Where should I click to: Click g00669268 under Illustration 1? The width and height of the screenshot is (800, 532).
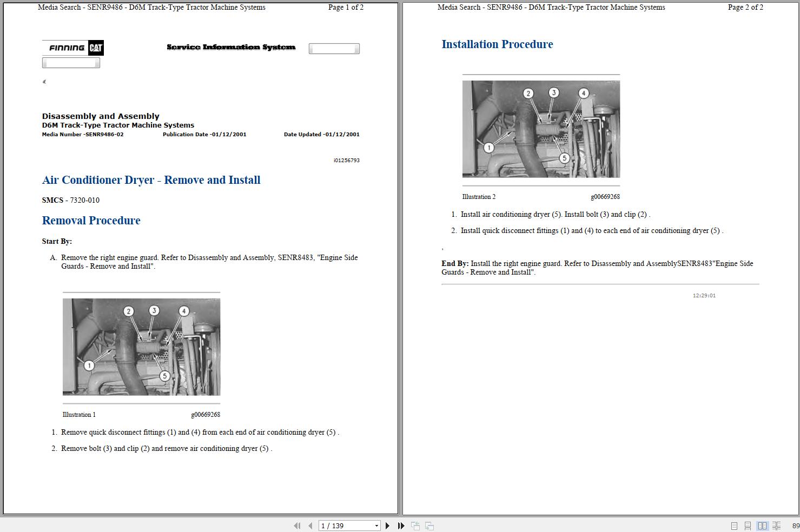pyautogui.click(x=206, y=415)
